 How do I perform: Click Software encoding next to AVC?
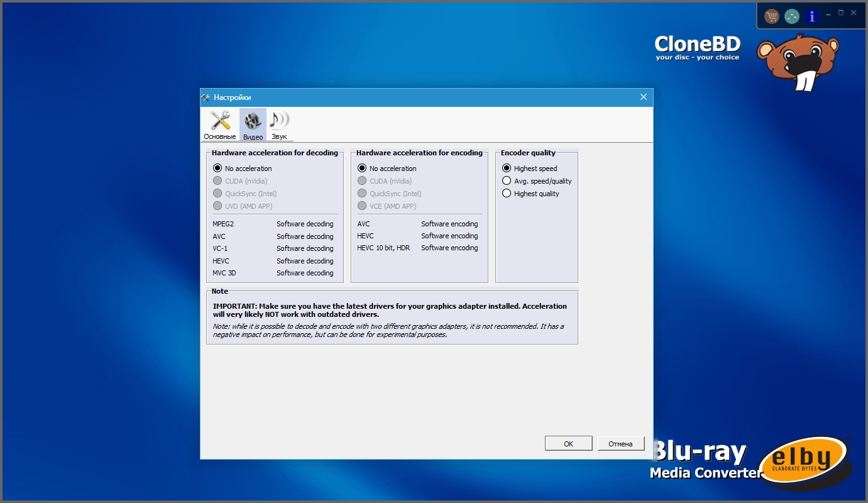[449, 224]
